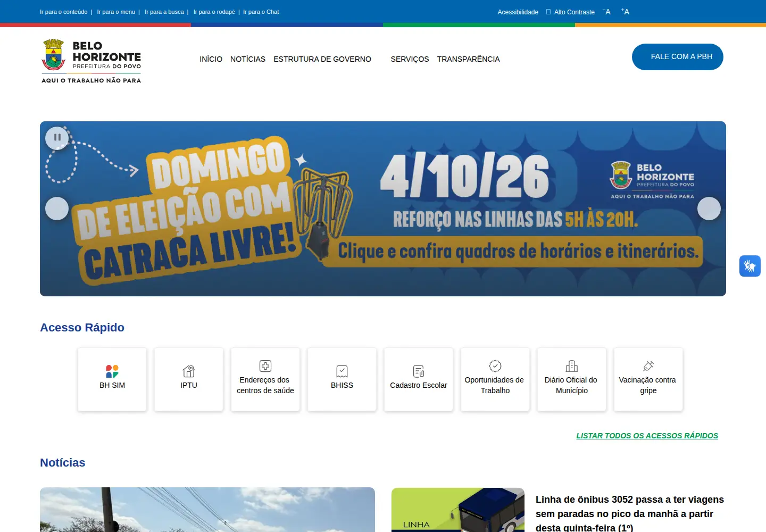Viewport: 766px width, 532px height.
Task: Click the 'Acesso Rápido' heading
Action: (82, 328)
